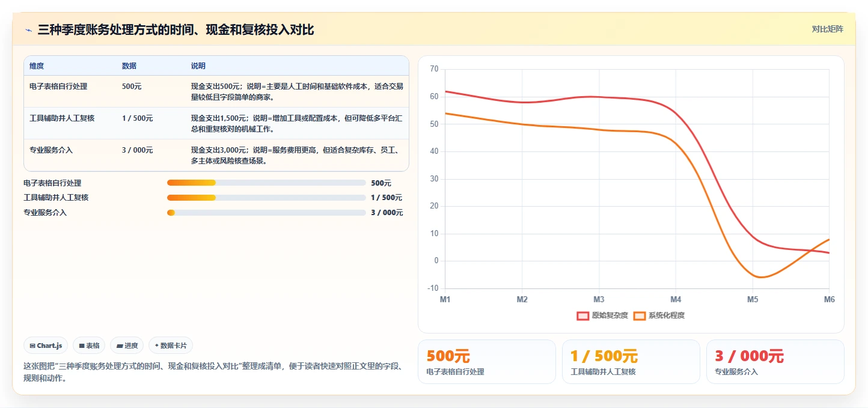
Task: Click the M5 x-axis label
Action: coord(753,299)
